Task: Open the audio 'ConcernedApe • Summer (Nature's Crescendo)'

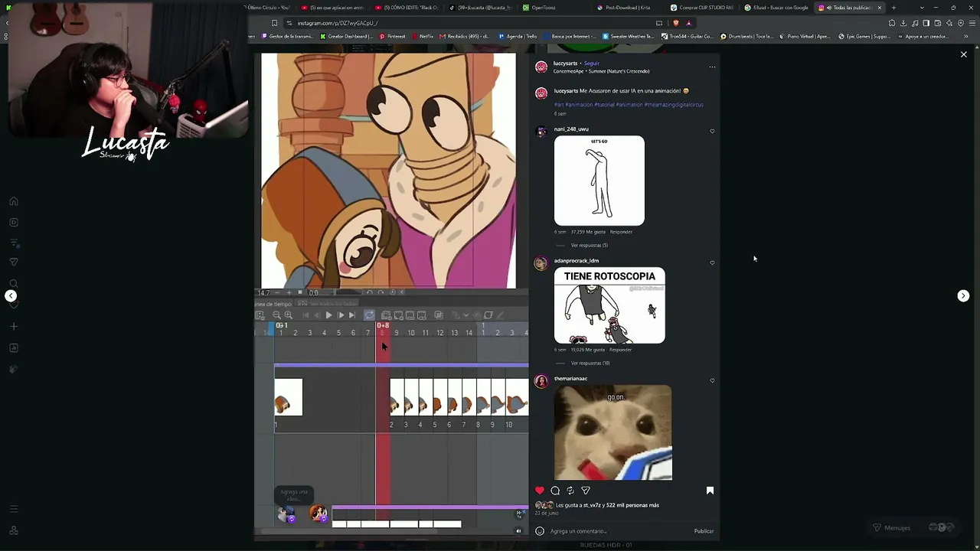Action: (x=602, y=71)
